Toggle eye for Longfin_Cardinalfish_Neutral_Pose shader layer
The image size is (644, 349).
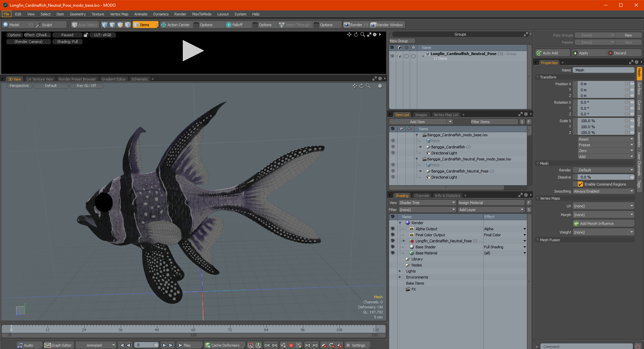coord(392,241)
